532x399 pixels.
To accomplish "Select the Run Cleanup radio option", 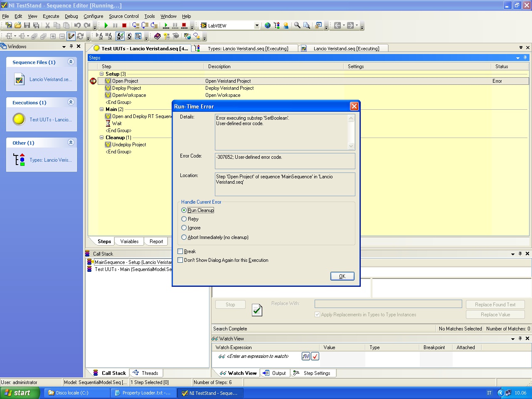I will click(184, 210).
